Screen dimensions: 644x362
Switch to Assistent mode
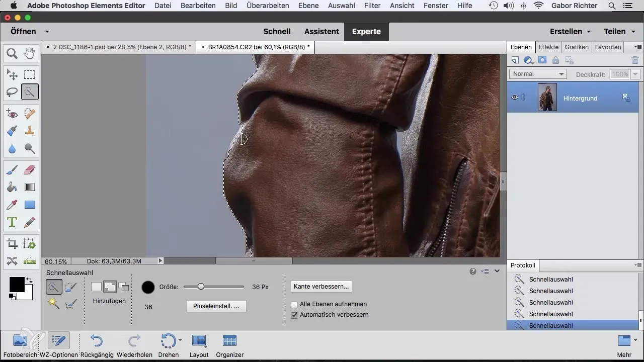click(321, 31)
